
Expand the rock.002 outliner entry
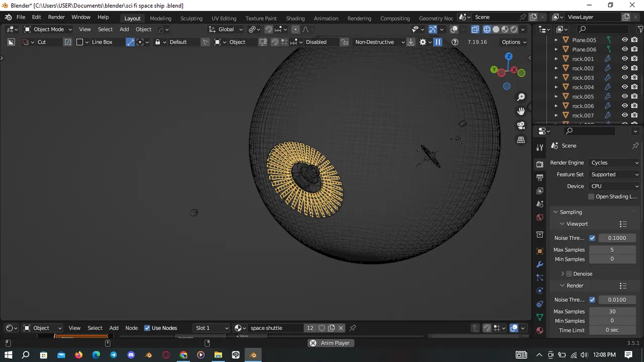556,68
